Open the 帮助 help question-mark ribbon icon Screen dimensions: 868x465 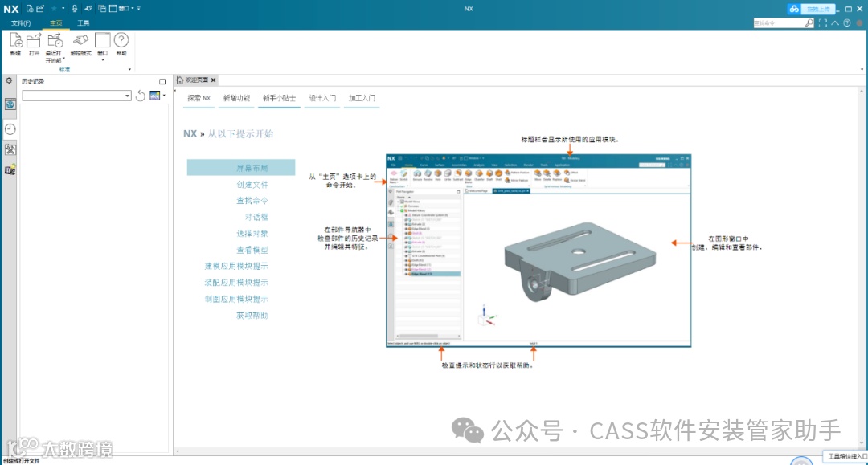tap(121, 41)
